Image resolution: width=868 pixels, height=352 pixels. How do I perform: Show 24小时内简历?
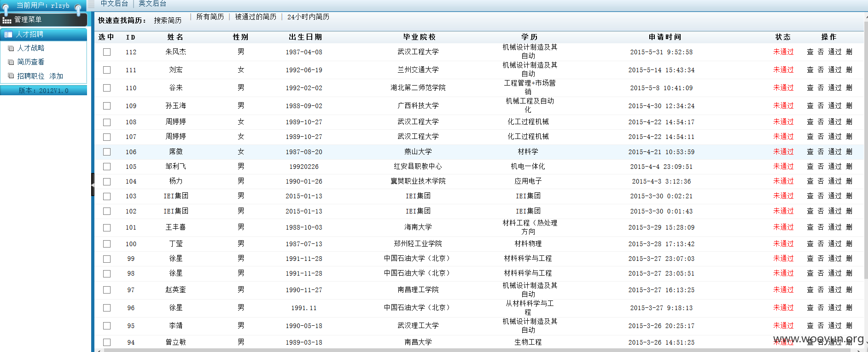point(308,17)
